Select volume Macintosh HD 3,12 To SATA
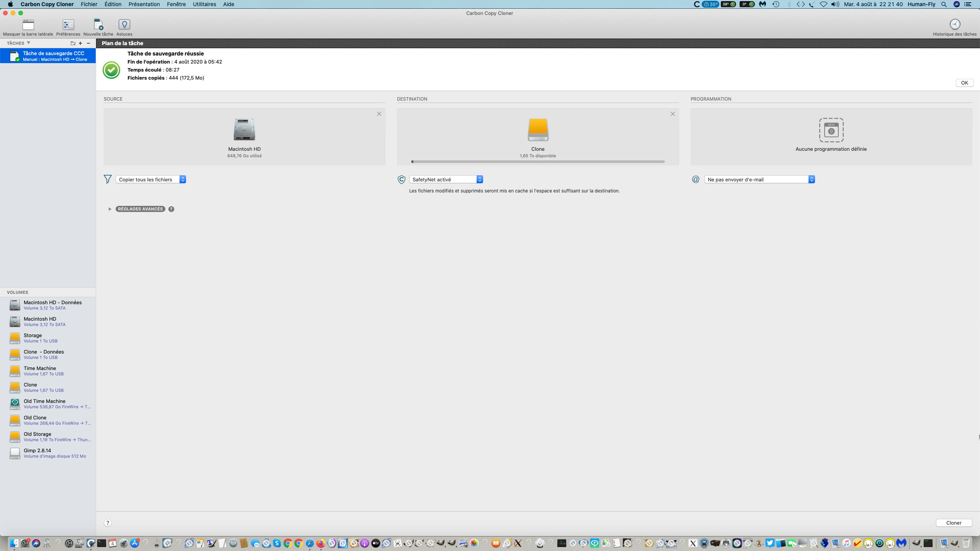Screen dimensions: 980x551 [x=48, y=321]
